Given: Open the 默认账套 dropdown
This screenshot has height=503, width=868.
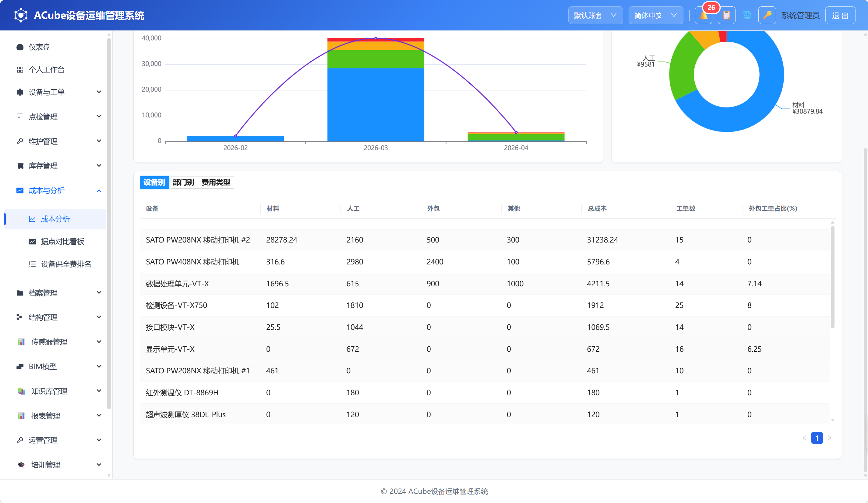Looking at the screenshot, I should [x=595, y=16].
